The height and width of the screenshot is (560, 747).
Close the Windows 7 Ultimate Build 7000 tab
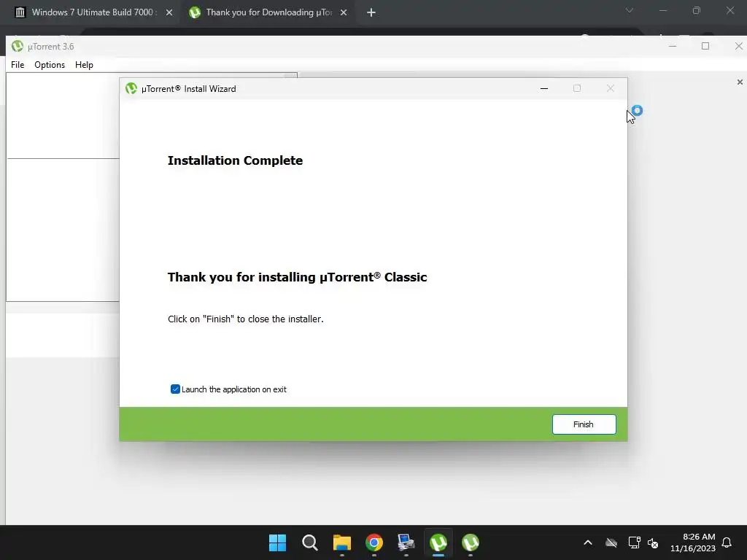[169, 12]
